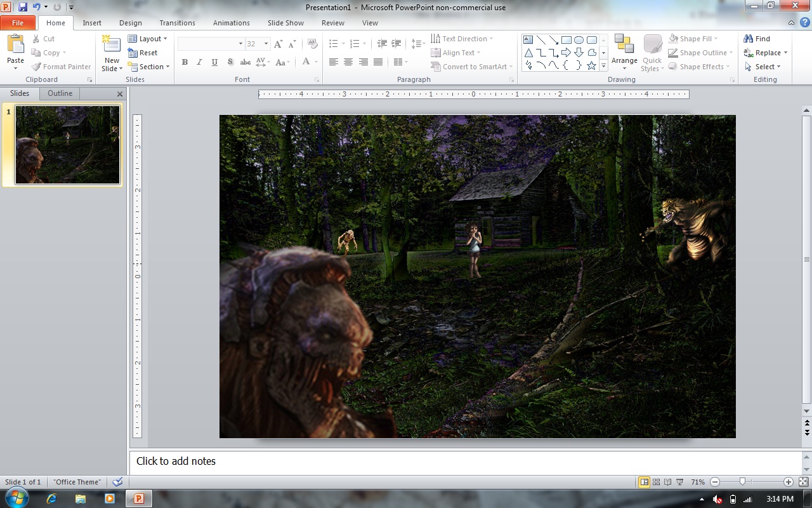Launch Internet Explorer from taskbar
This screenshot has width=812, height=508.
[51, 499]
